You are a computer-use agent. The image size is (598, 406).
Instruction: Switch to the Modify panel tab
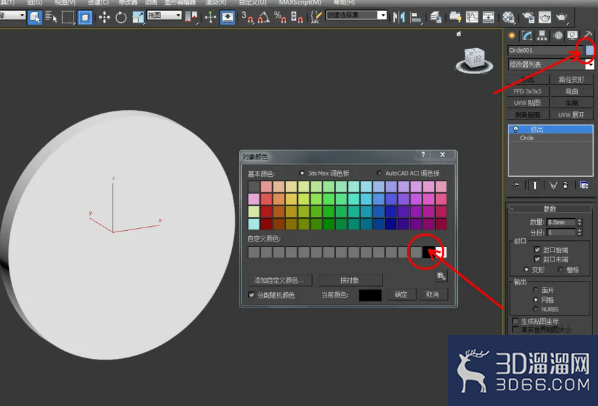pyautogui.click(x=527, y=35)
